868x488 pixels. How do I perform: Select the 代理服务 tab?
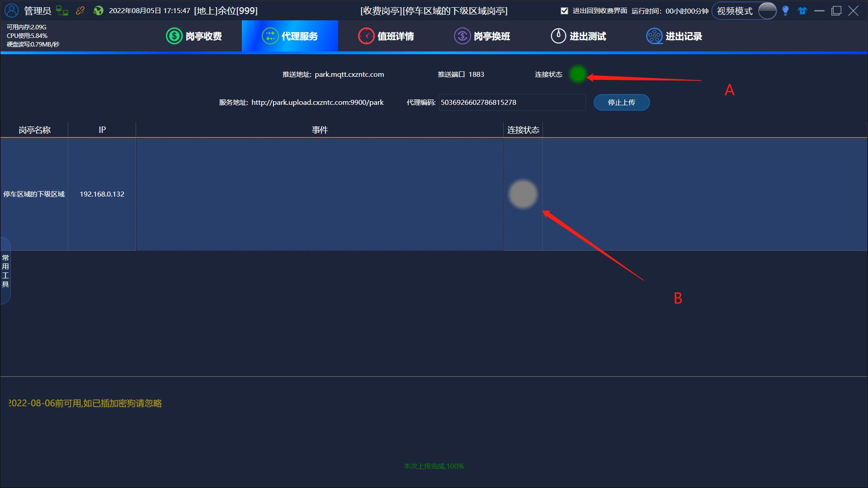click(290, 36)
